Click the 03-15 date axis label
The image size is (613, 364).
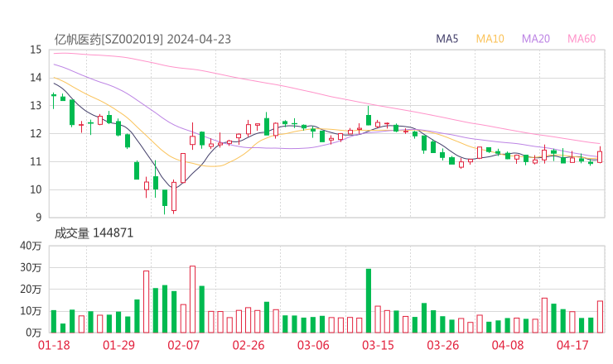(x=378, y=345)
